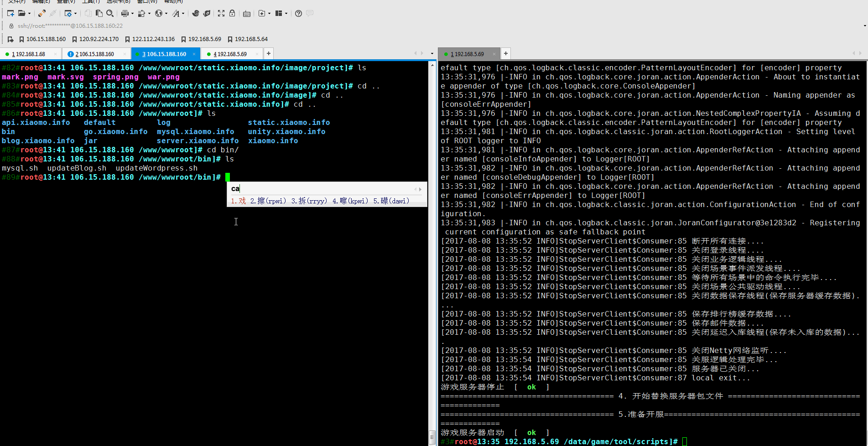Open quick link 192.168.5.69

click(201, 39)
